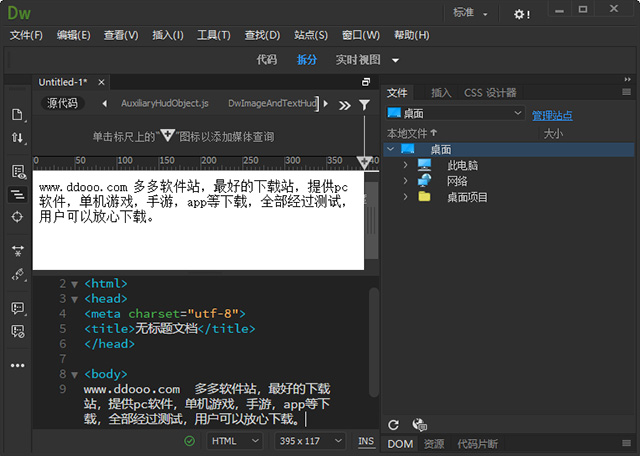Open the live view mode dropdown arrow

395,60
